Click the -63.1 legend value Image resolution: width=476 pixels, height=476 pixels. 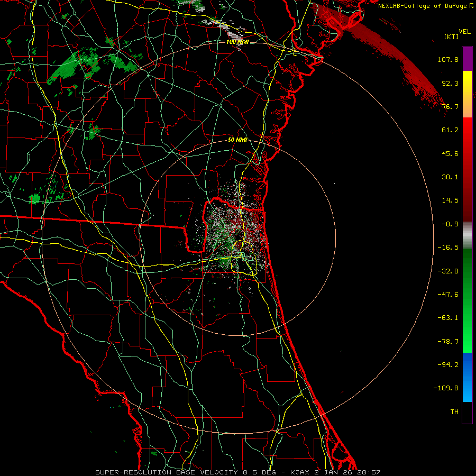coord(448,318)
